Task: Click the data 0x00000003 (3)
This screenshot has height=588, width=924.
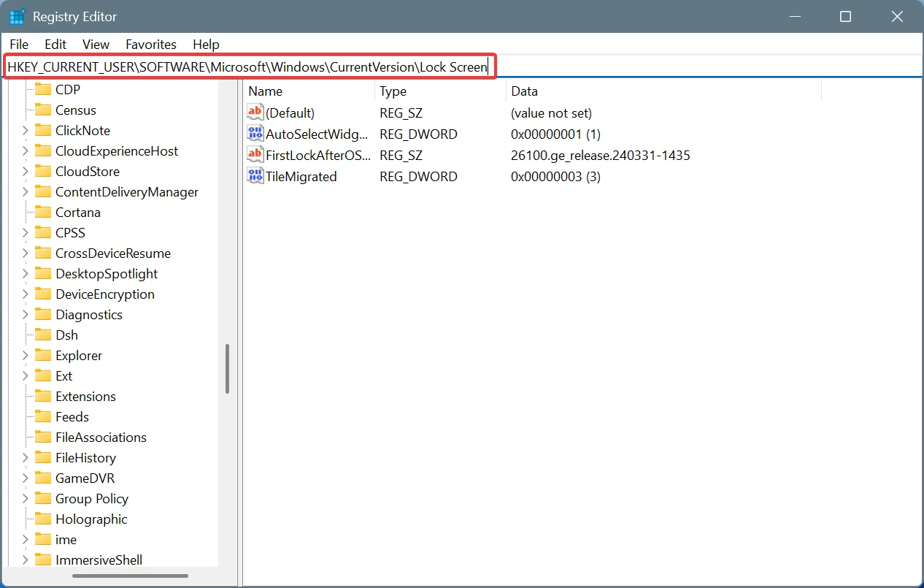Action: click(x=555, y=176)
